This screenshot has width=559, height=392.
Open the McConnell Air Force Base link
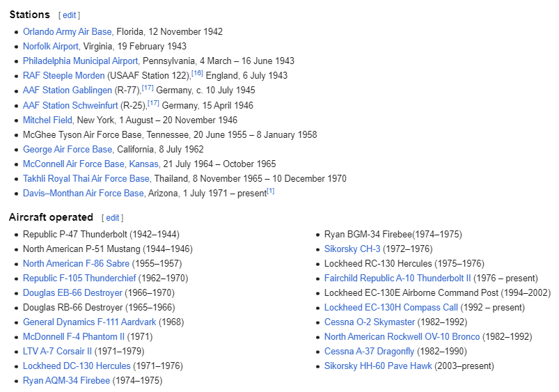[73, 164]
